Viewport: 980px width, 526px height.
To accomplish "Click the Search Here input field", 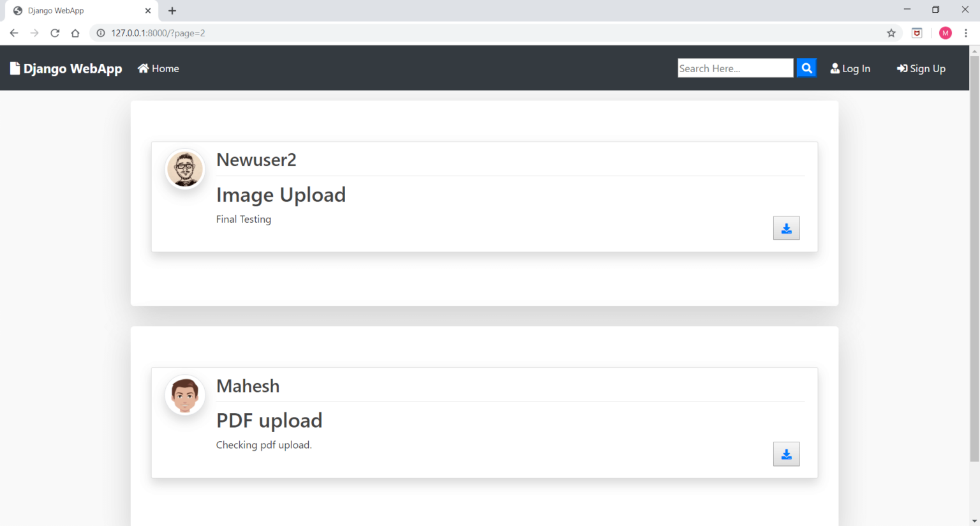I will (x=734, y=68).
